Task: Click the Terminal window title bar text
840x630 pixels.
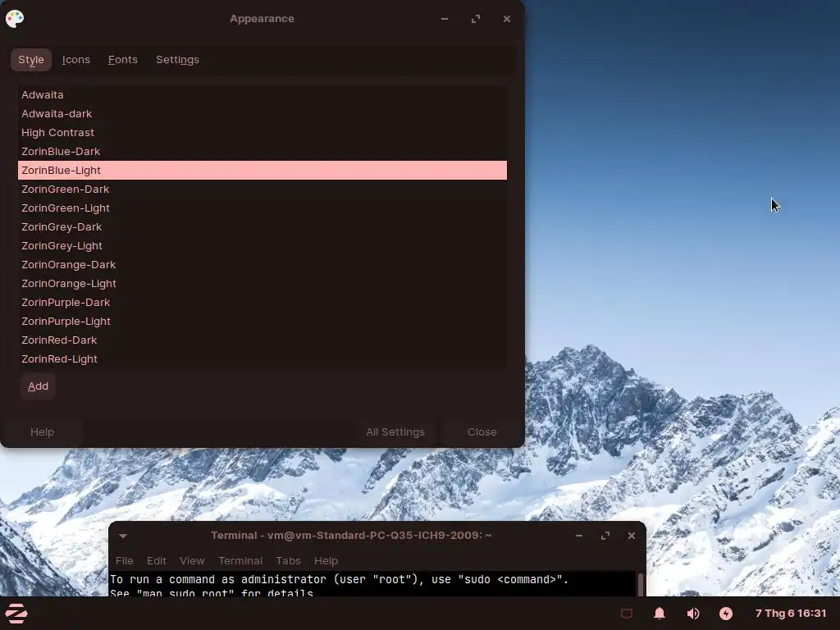Action: 351,535
